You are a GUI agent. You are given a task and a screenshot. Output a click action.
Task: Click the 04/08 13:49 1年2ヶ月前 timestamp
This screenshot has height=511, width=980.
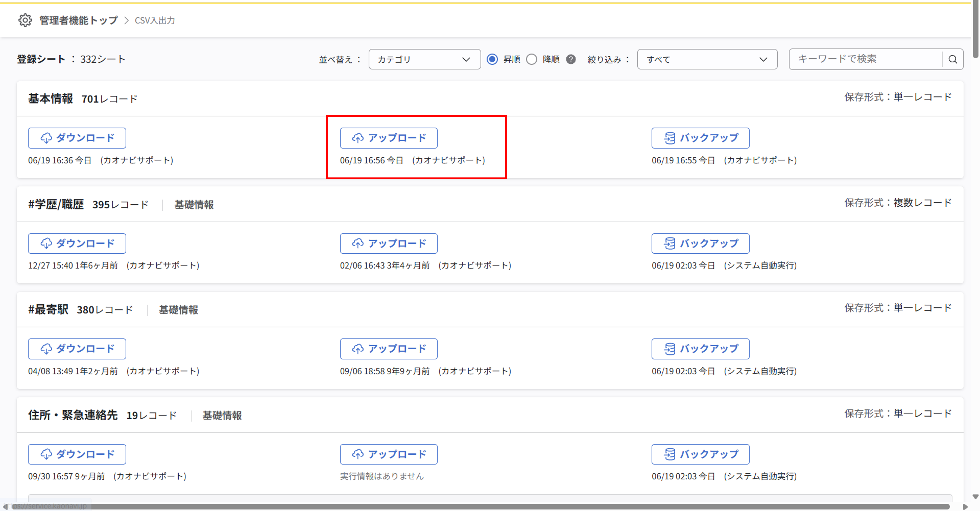coord(73,371)
